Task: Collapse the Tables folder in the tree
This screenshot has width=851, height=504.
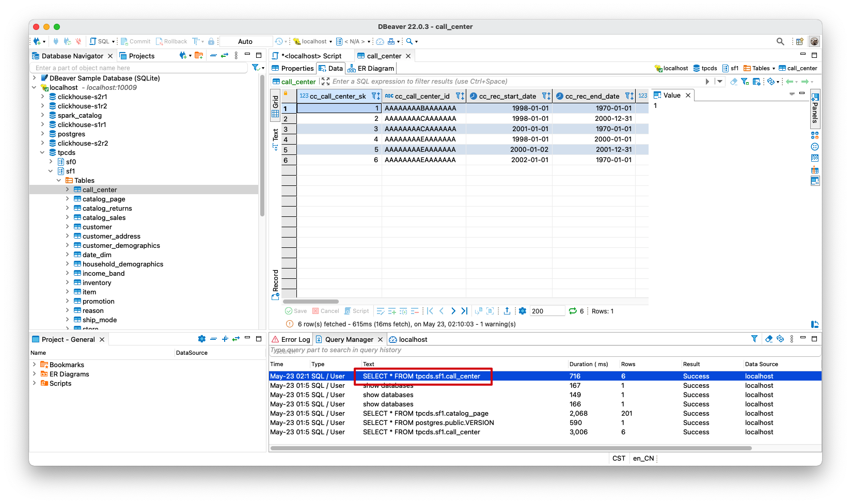Action: point(59,180)
